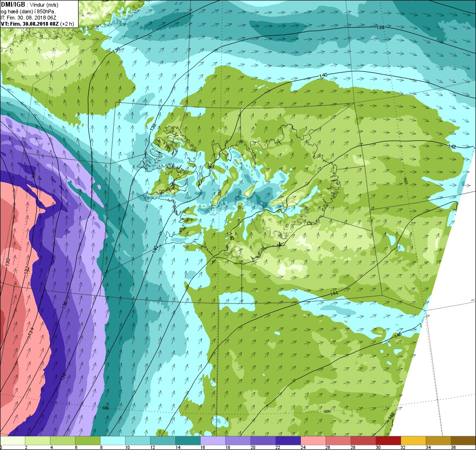Select the "142" contour label over southern Iceland
Viewport: 476px width, 450px height.
click(232, 236)
